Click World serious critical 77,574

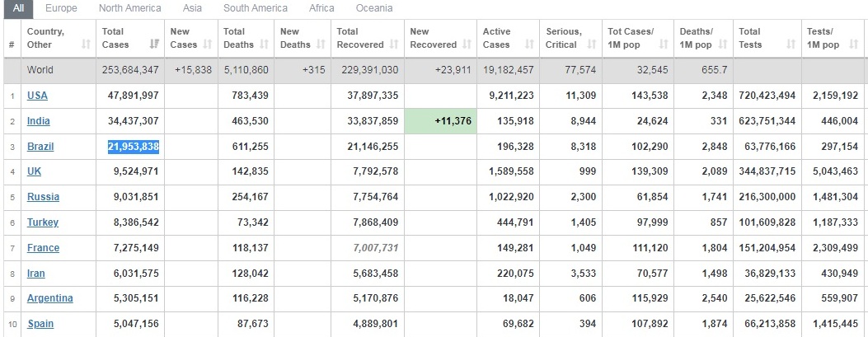580,70
